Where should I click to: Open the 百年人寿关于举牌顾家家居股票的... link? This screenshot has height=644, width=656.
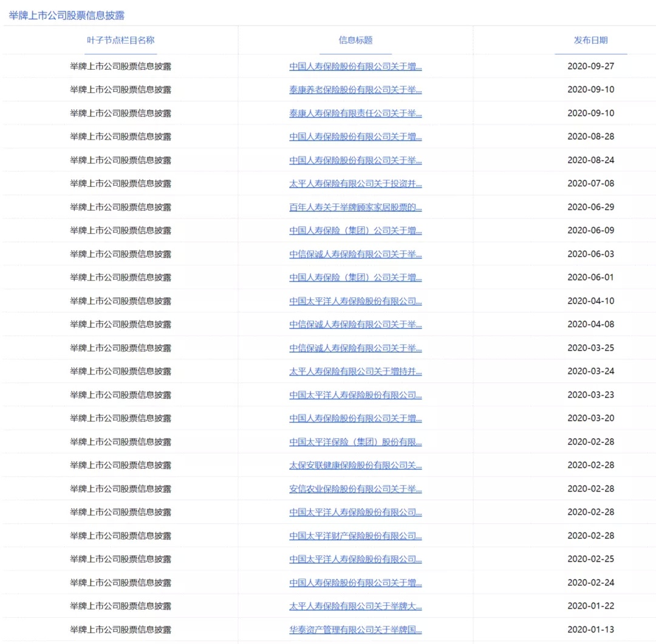[355, 207]
